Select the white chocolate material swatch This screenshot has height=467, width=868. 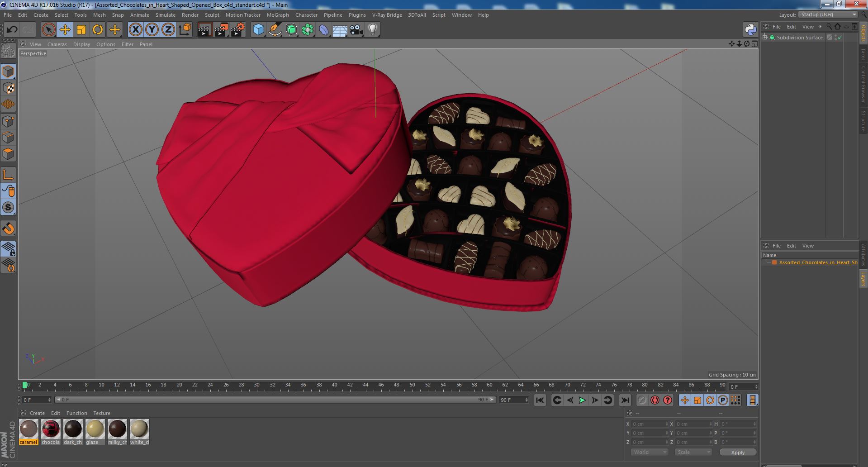139,432
